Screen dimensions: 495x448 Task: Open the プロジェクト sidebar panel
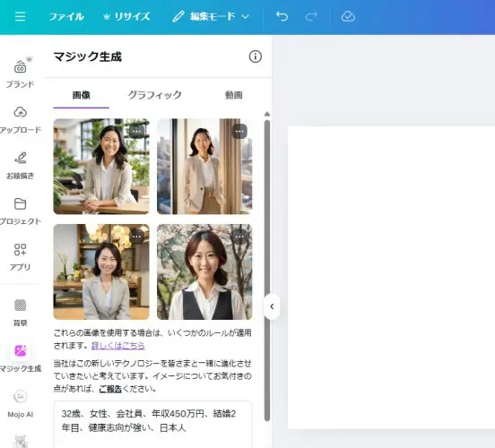point(21,211)
